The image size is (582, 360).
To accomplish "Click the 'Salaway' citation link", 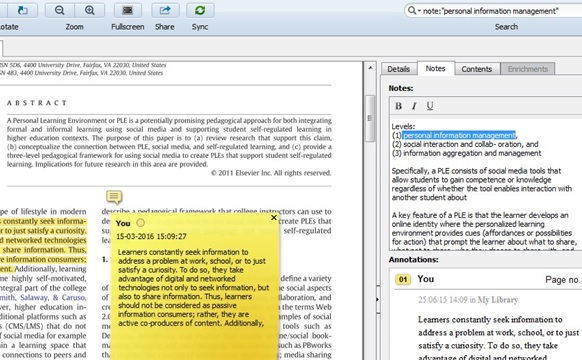I will (34, 297).
